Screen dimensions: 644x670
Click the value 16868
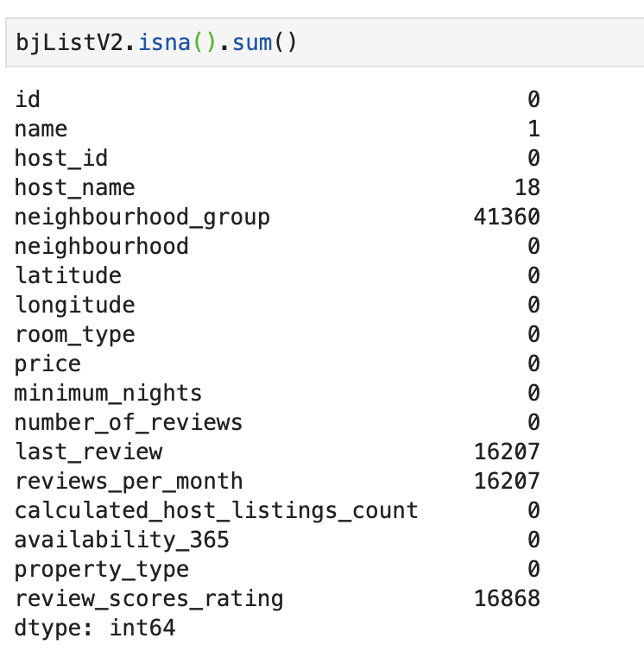507,598
